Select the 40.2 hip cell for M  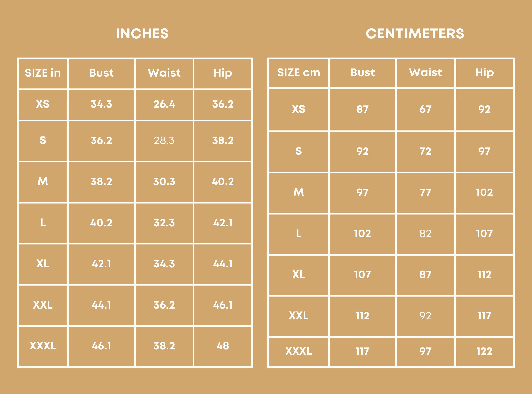point(223,182)
